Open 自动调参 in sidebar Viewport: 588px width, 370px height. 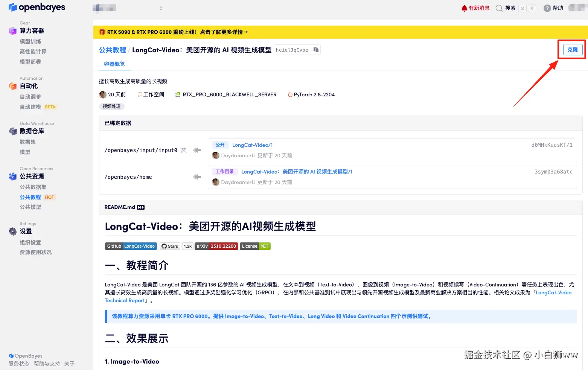[30, 97]
